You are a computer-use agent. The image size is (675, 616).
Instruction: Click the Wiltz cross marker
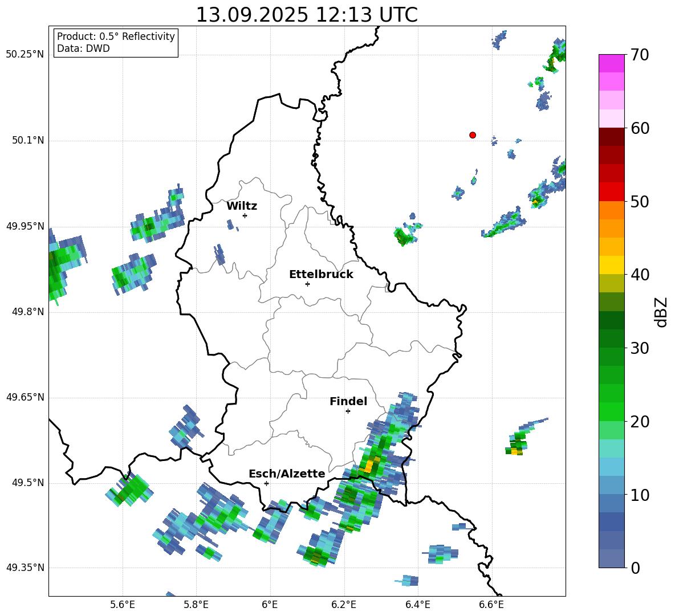click(x=245, y=215)
